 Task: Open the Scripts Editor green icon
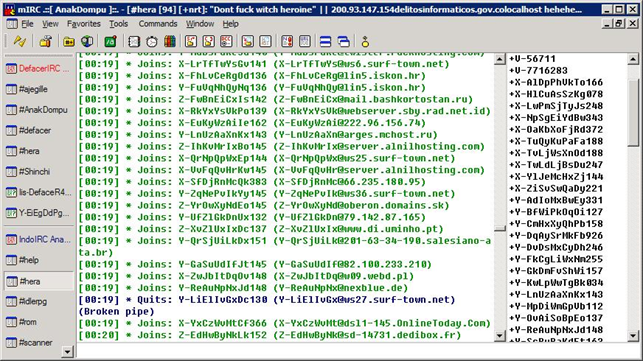[x=111, y=41]
